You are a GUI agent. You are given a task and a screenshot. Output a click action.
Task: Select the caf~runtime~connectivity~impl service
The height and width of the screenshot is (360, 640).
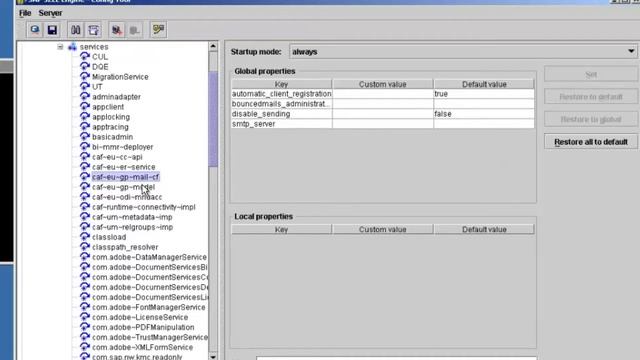click(x=144, y=207)
